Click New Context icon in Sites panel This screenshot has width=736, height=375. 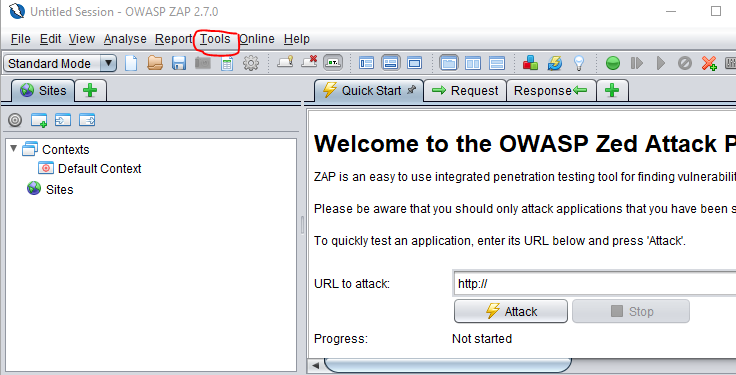39,120
